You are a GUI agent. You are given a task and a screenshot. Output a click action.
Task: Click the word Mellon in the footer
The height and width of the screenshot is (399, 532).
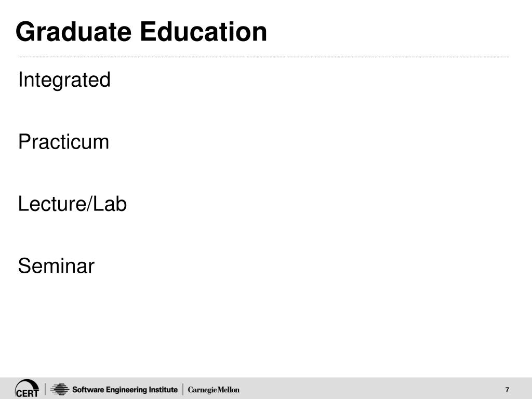click(x=228, y=390)
